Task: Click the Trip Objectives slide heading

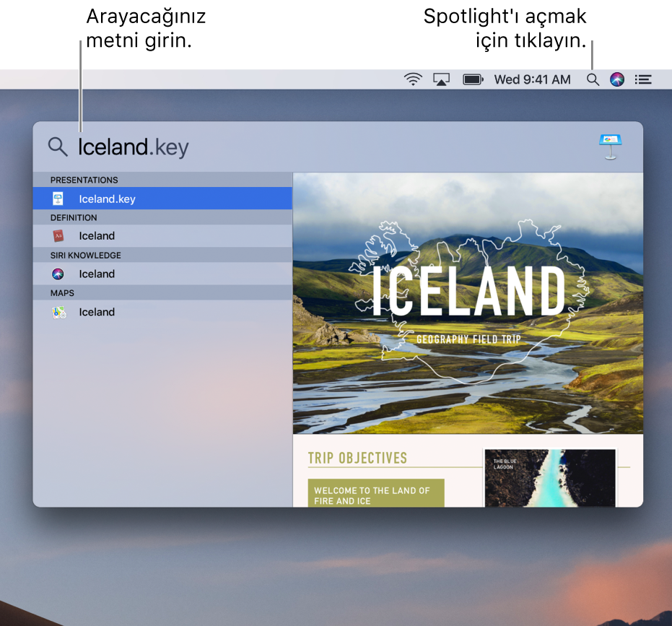Action: [357, 458]
